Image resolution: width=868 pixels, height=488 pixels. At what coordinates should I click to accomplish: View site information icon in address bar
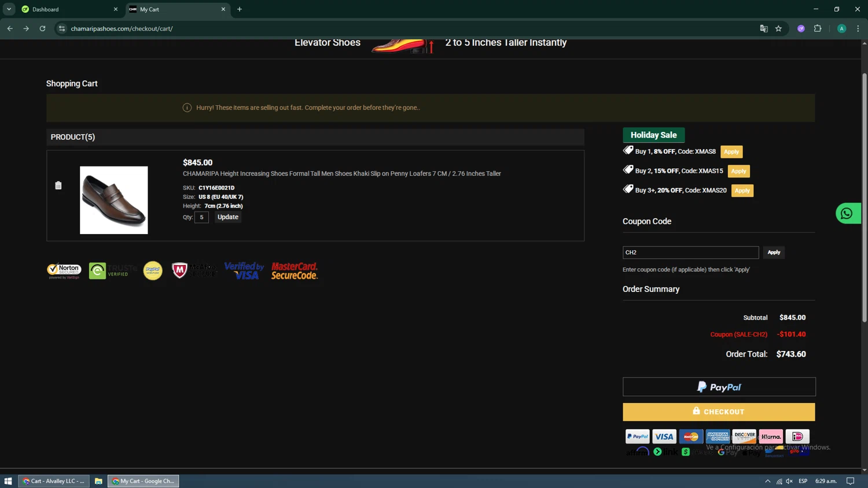(x=62, y=28)
